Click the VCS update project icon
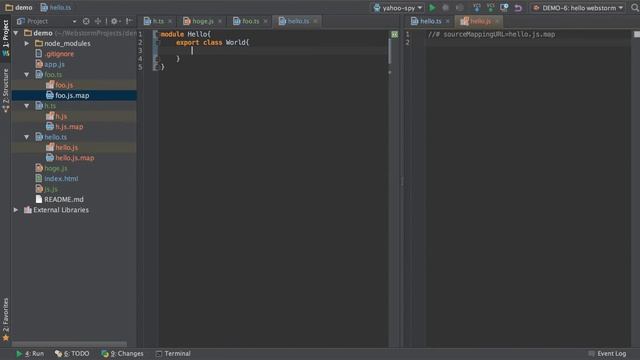The width and height of the screenshot is (640, 360). [x=476, y=8]
